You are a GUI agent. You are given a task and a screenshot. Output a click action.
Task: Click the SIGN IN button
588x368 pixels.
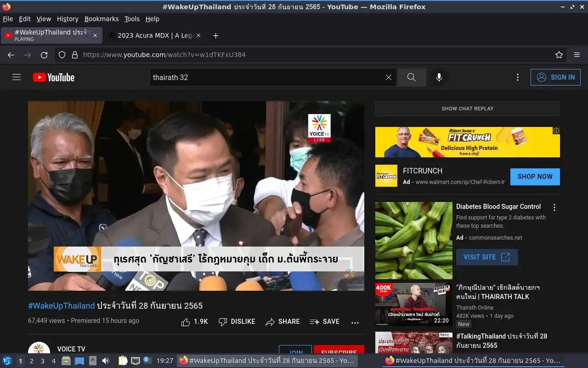[x=555, y=77]
